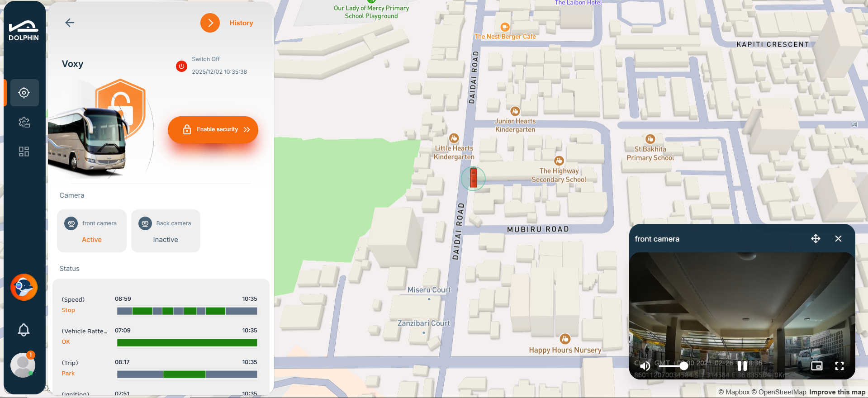Click the notification bell icon
868x398 pixels.
[x=24, y=330]
